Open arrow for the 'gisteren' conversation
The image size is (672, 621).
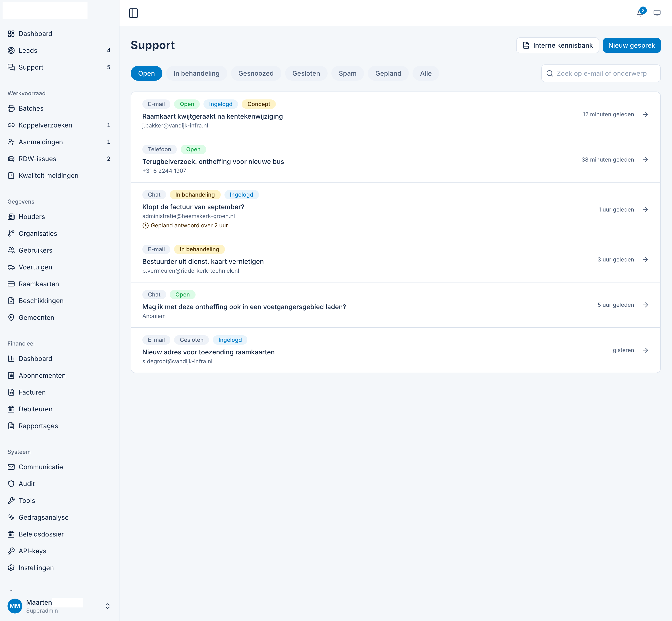point(645,350)
